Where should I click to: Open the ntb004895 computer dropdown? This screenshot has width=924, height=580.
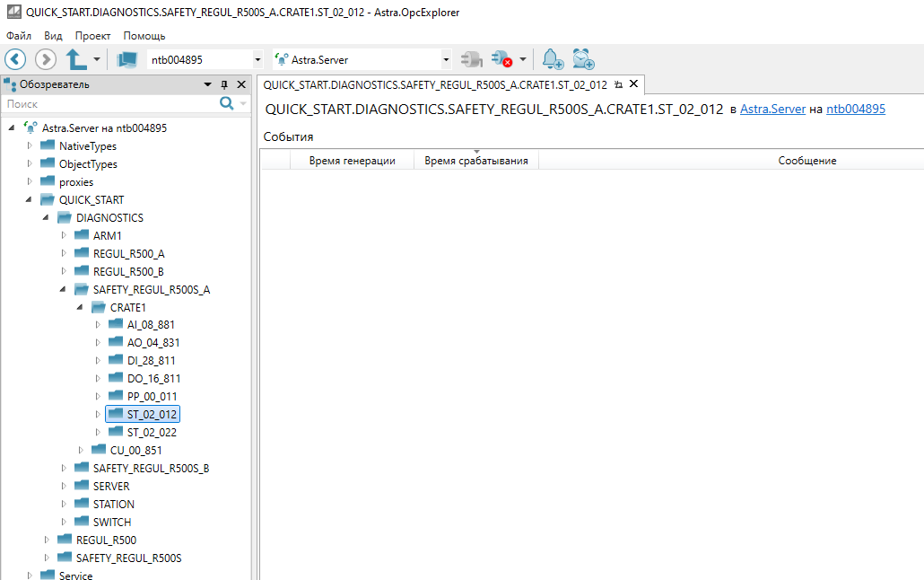(x=258, y=60)
